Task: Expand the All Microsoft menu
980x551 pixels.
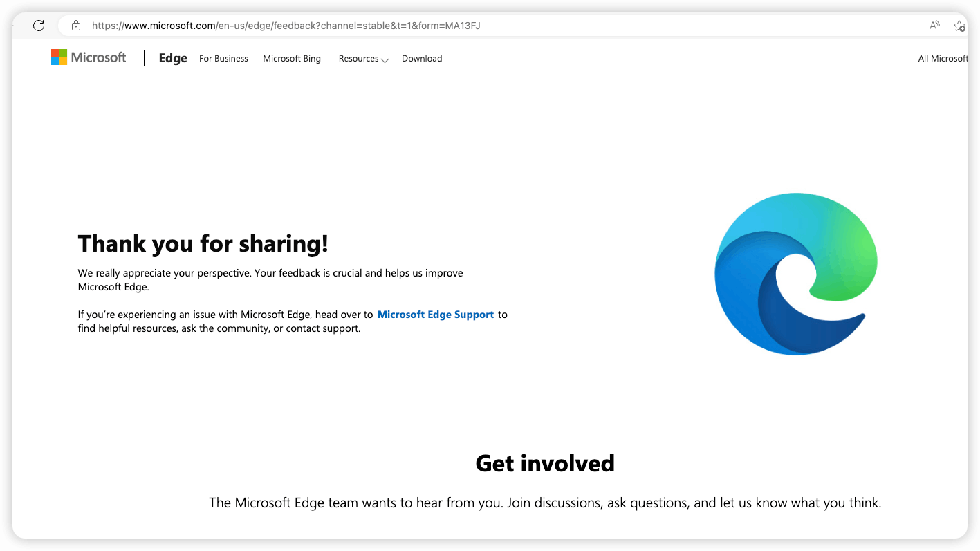Action: coord(943,59)
